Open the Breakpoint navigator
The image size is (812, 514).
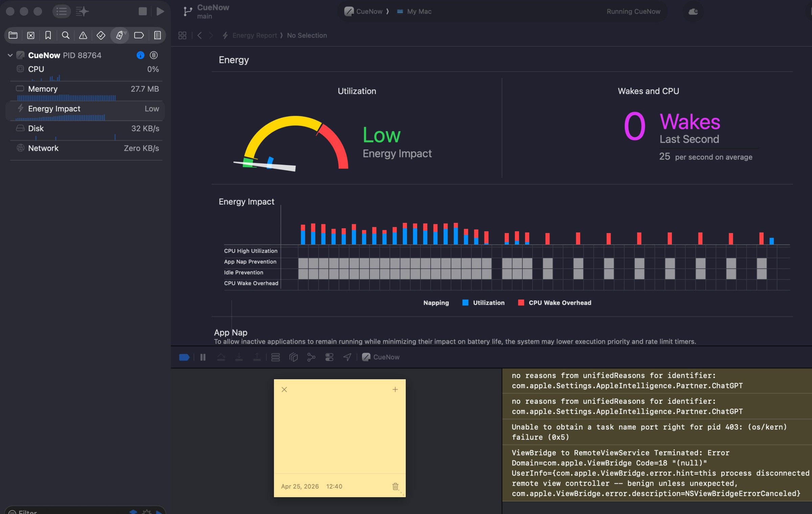[139, 35]
